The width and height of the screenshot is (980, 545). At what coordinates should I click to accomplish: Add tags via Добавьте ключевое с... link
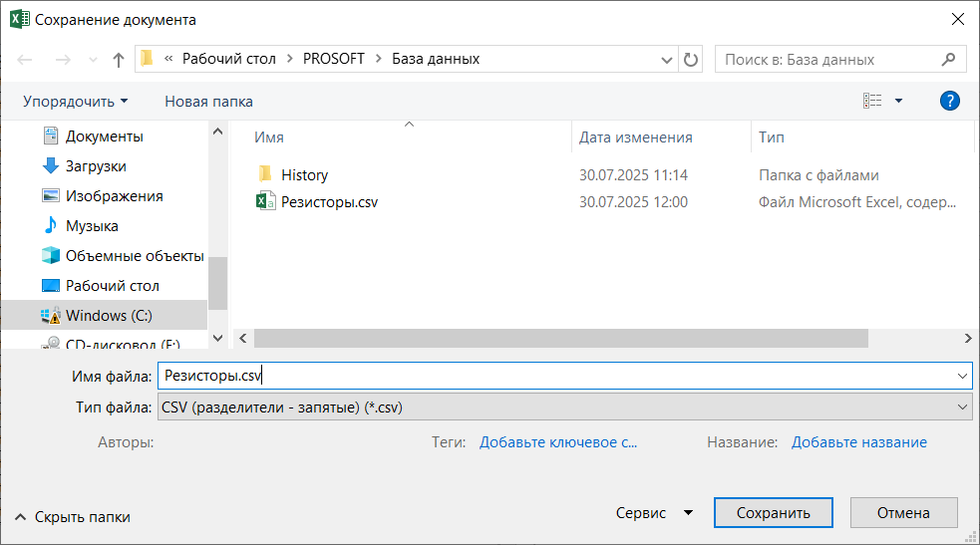pos(558,442)
